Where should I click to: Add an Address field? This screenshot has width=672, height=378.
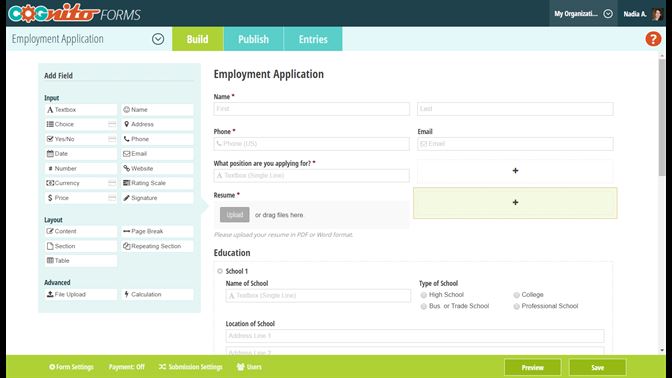(x=157, y=124)
